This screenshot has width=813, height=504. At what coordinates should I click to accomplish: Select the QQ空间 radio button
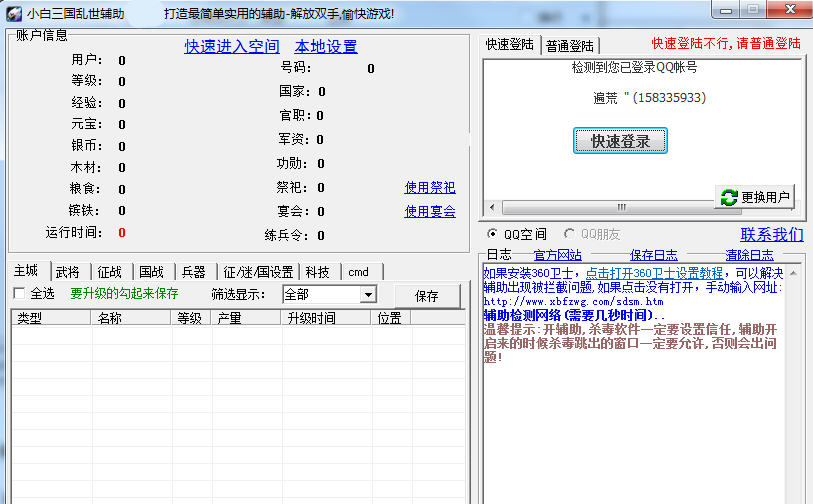(x=492, y=234)
